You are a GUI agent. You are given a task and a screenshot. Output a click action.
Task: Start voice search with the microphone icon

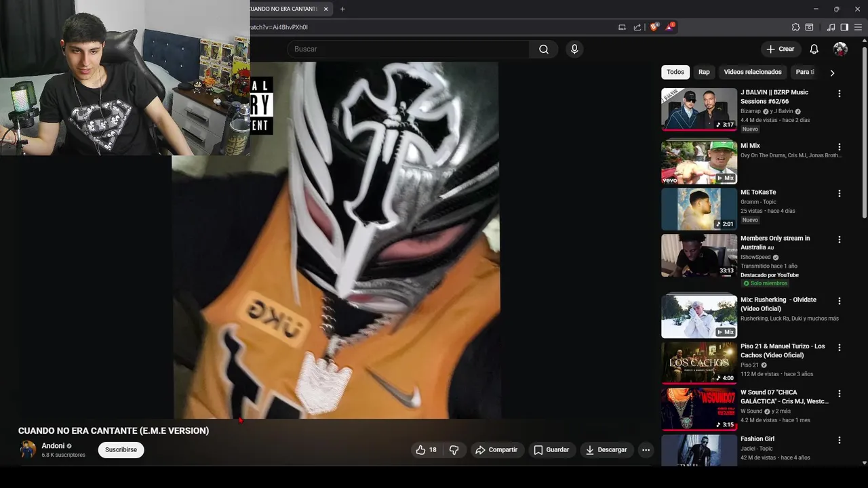[x=574, y=49]
